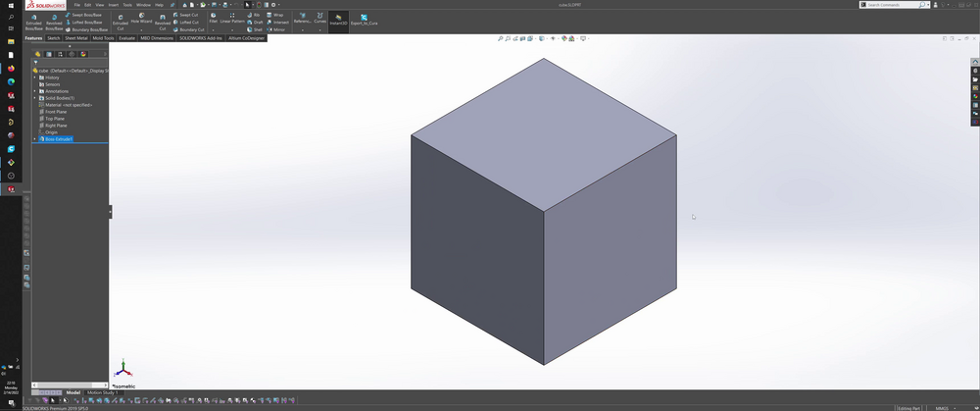Image resolution: width=980 pixels, height=411 pixels.
Task: Select the Rib tool
Action: 254,15
